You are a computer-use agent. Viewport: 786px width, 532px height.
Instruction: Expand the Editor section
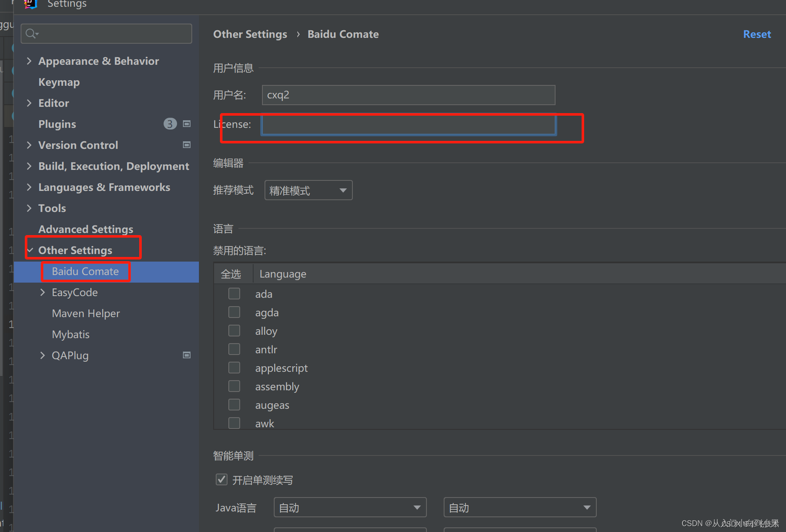(x=29, y=103)
